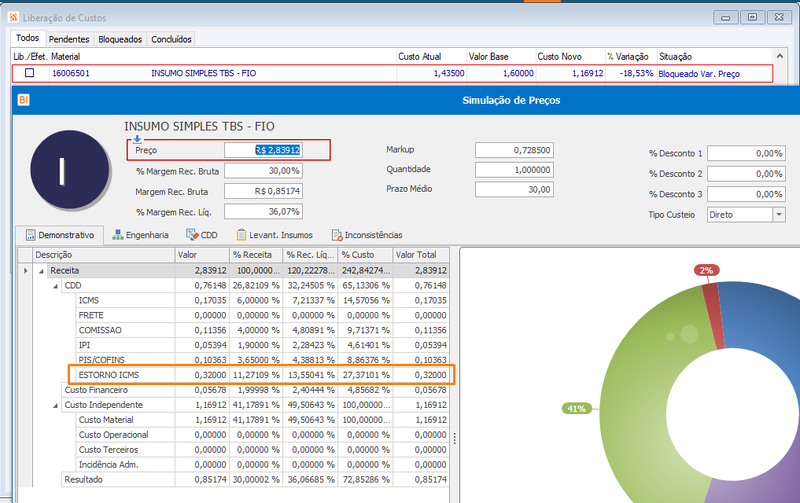
Task: Click the Inconsistências tab icon
Action: pos(337,235)
